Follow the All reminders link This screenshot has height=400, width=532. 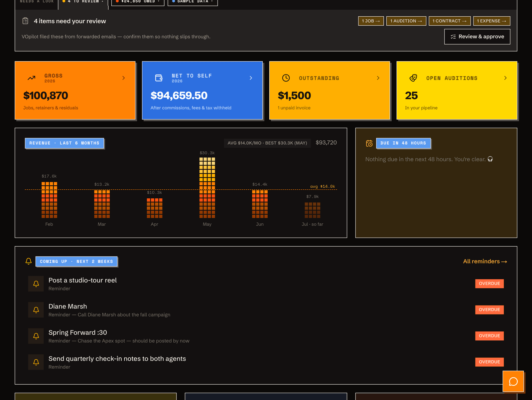pyautogui.click(x=485, y=262)
